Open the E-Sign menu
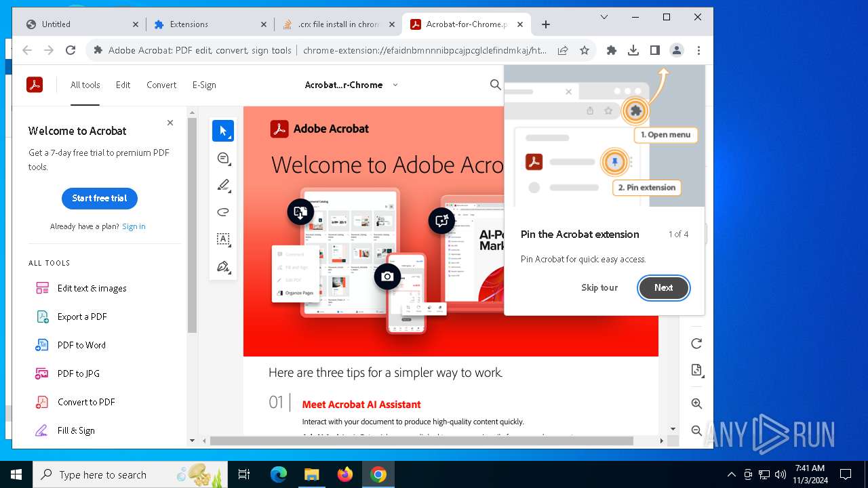 pyautogui.click(x=204, y=85)
